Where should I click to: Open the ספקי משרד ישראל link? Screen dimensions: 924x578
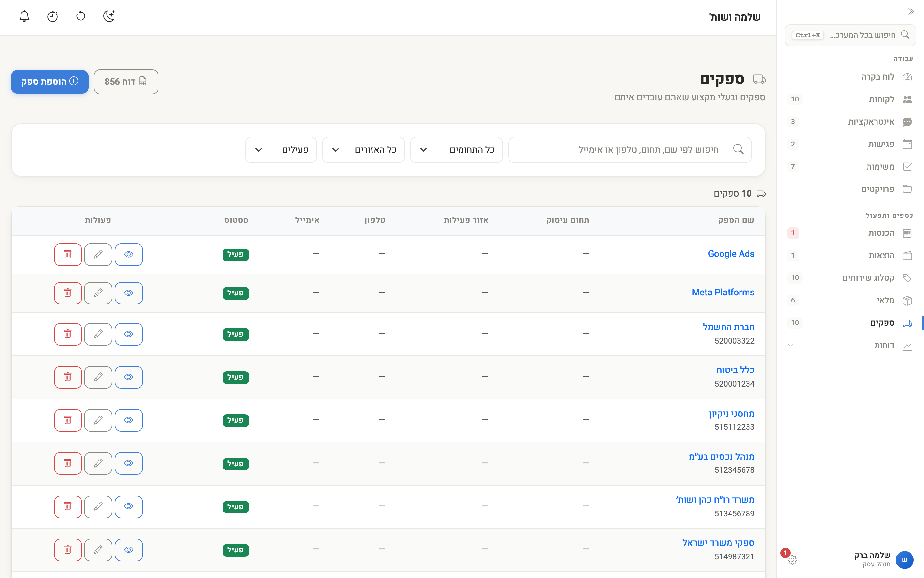click(x=718, y=543)
